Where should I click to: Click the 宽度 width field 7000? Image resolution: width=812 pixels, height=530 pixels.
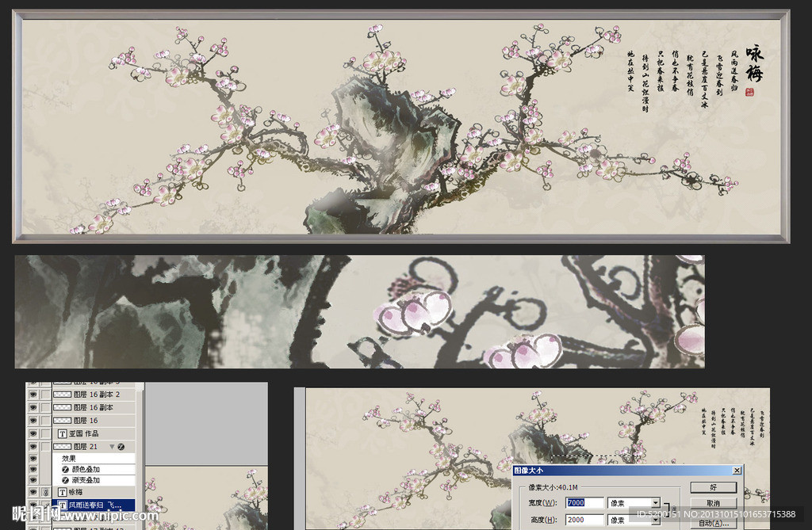tap(584, 502)
